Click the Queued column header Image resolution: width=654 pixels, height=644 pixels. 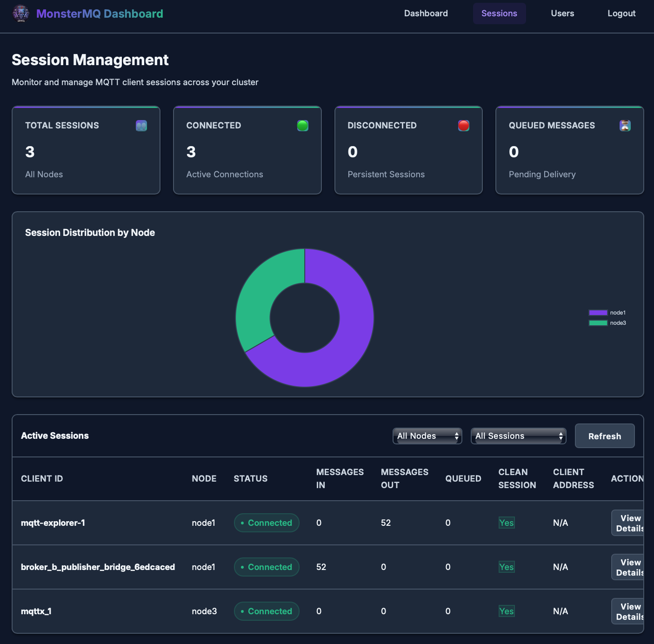(463, 479)
